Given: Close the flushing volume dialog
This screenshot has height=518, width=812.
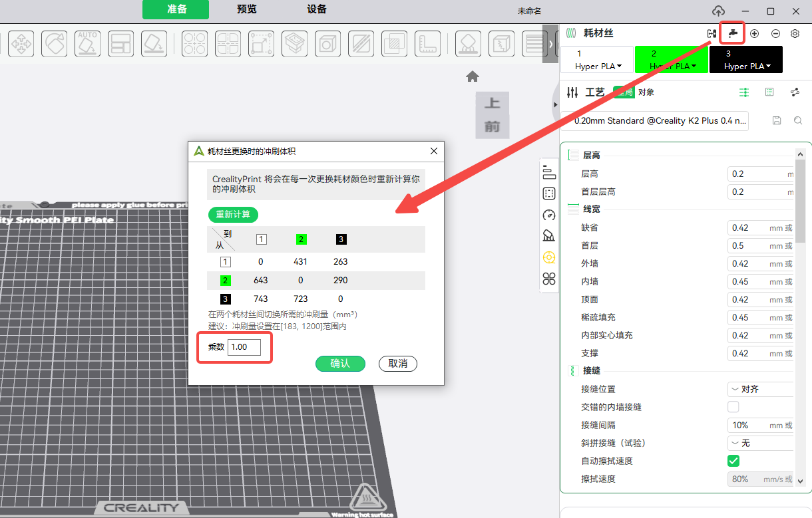Looking at the screenshot, I should tap(434, 151).
